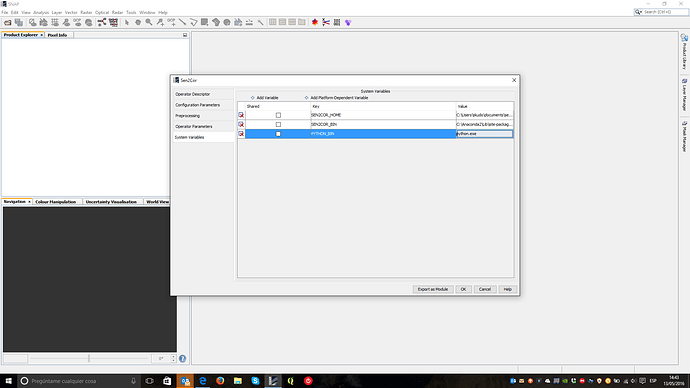Click the red flower-shaped toolbar icon

315,22
